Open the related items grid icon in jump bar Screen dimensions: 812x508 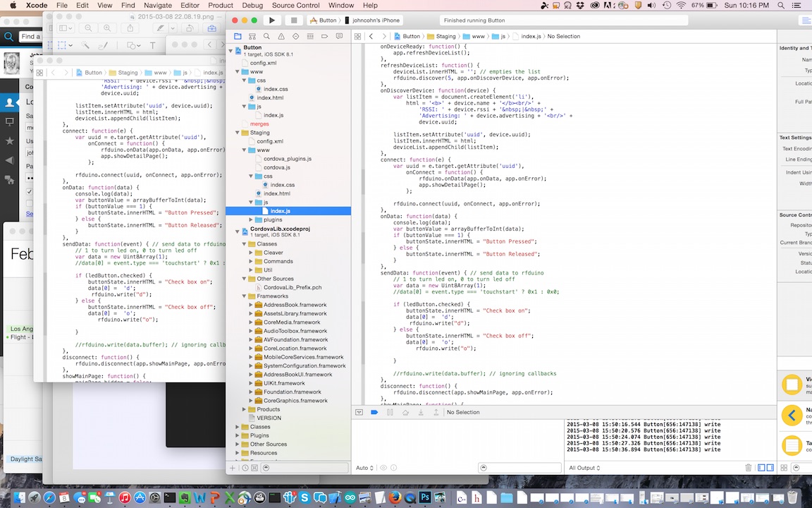pyautogui.click(x=358, y=36)
